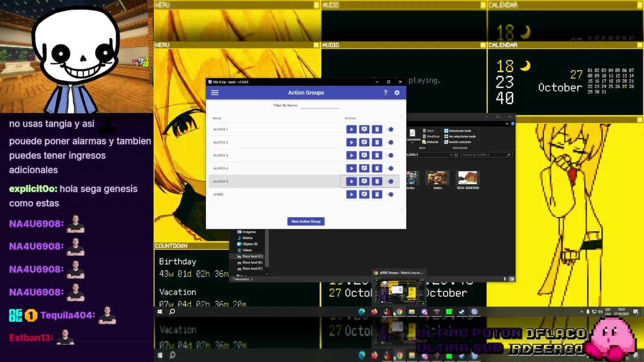Select the ALERTA 1 row name
The width and height of the screenshot is (644, 362).
[x=220, y=129]
